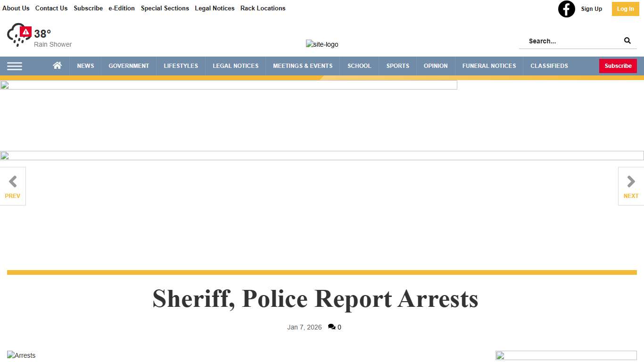644x362 pixels.
Task: Click the Rack Locations link
Action: pos(263,8)
